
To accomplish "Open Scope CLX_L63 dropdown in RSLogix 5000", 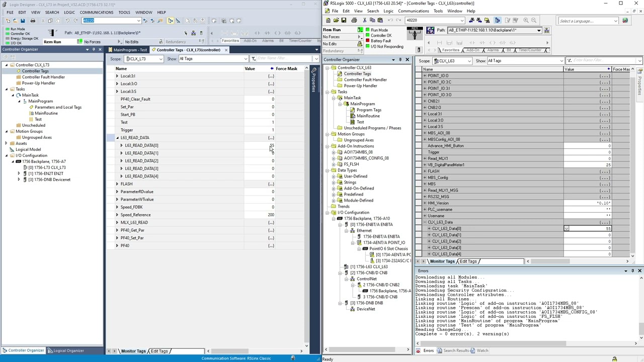I will pos(469,61).
